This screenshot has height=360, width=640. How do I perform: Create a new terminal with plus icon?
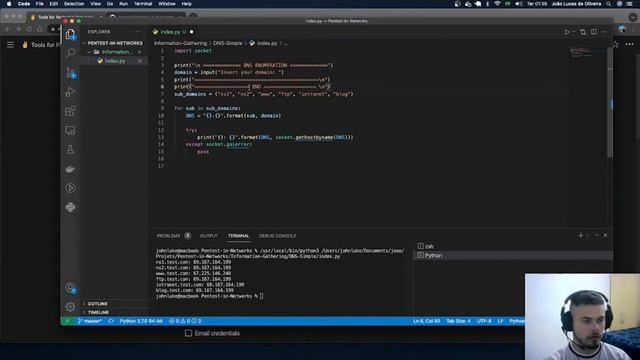coord(580,236)
